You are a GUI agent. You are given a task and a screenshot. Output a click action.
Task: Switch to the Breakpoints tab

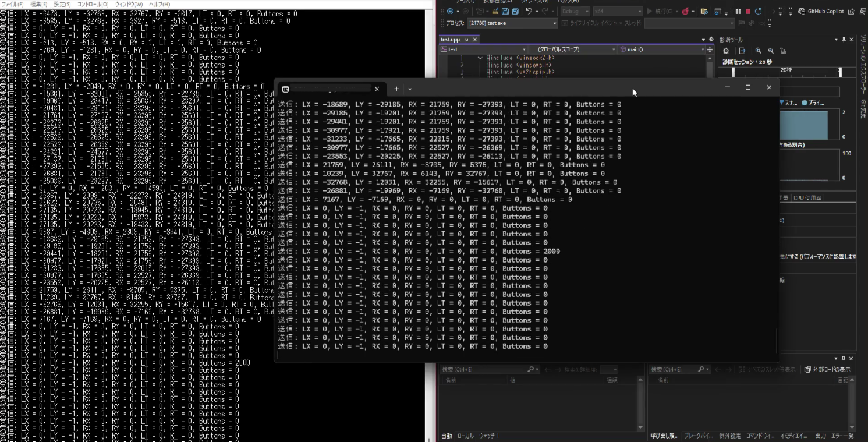pyautogui.click(x=699, y=436)
